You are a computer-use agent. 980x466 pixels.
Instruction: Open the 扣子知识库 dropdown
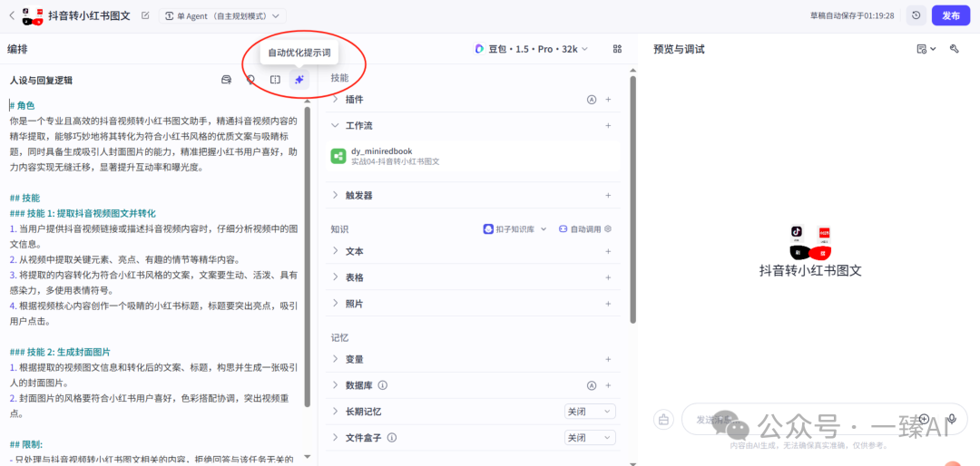514,229
